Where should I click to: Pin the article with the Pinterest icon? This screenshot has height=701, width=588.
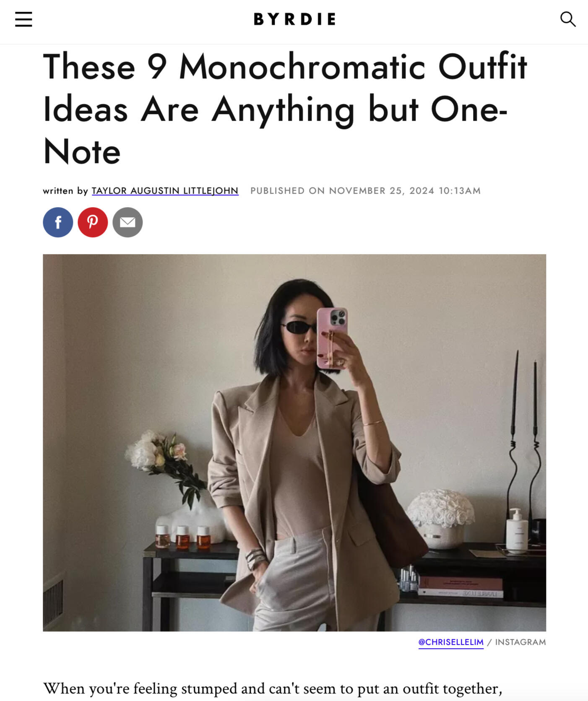tap(93, 222)
